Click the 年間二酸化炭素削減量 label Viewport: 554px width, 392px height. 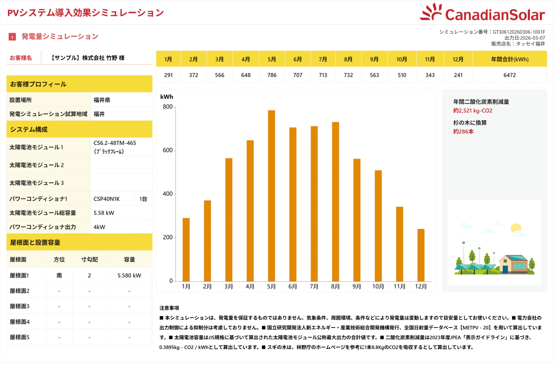pyautogui.click(x=481, y=102)
